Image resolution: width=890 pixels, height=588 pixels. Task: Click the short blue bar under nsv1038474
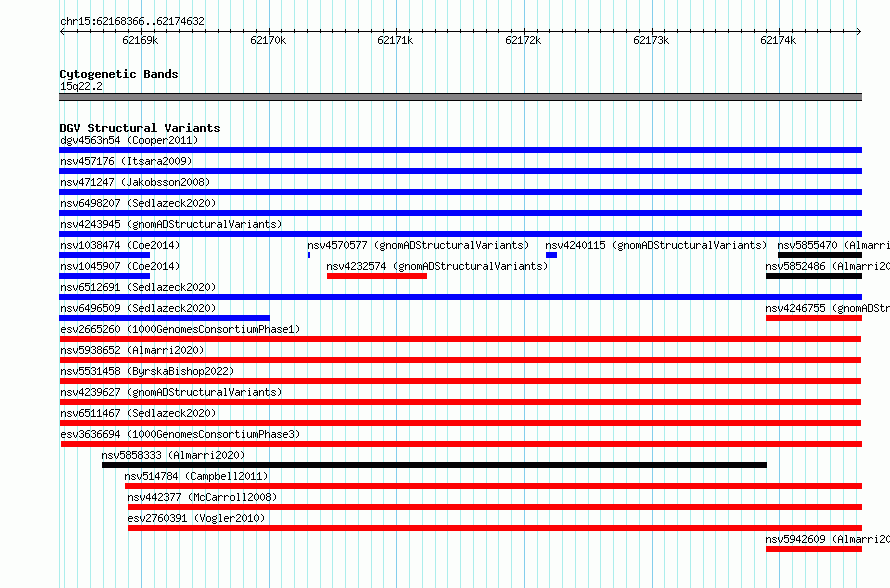coord(104,255)
